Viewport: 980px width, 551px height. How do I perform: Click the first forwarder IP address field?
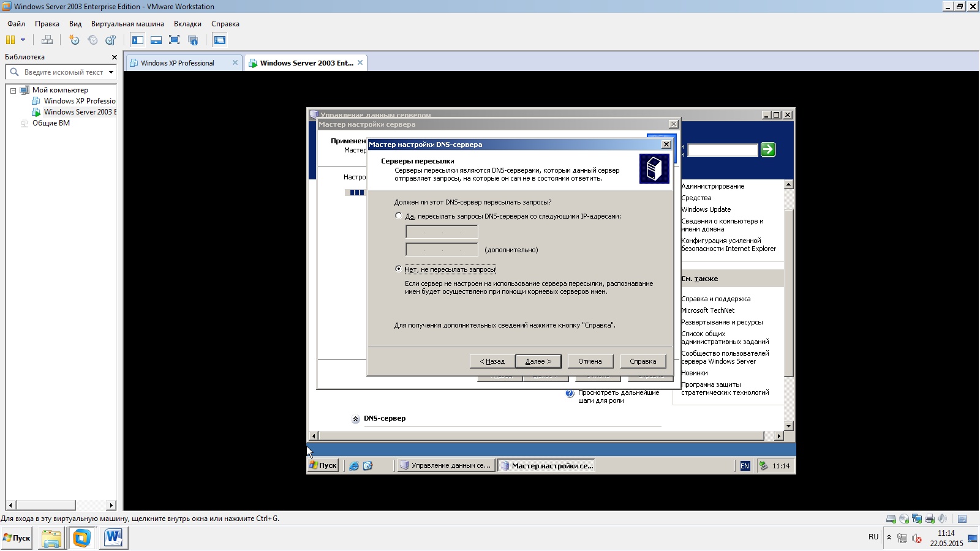pyautogui.click(x=442, y=231)
